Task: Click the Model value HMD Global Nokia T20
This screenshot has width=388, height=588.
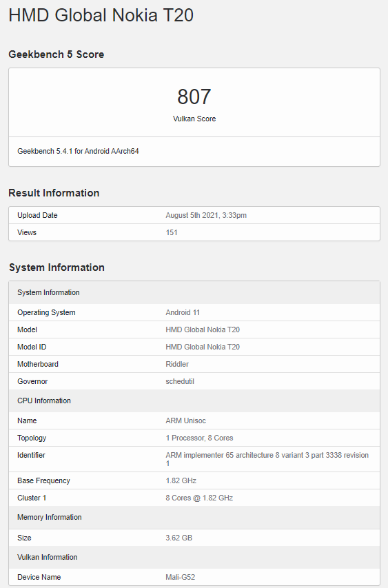Action: pos(203,330)
